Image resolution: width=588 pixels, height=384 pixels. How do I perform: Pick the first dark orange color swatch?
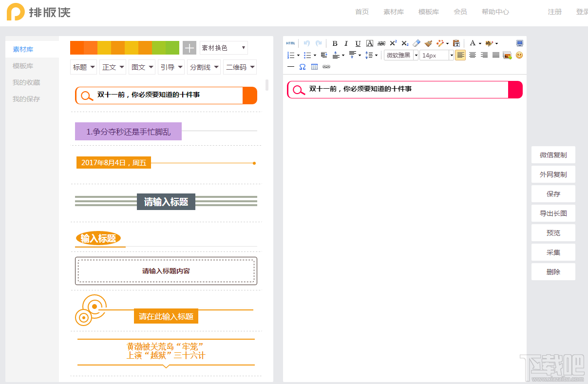(x=77, y=48)
